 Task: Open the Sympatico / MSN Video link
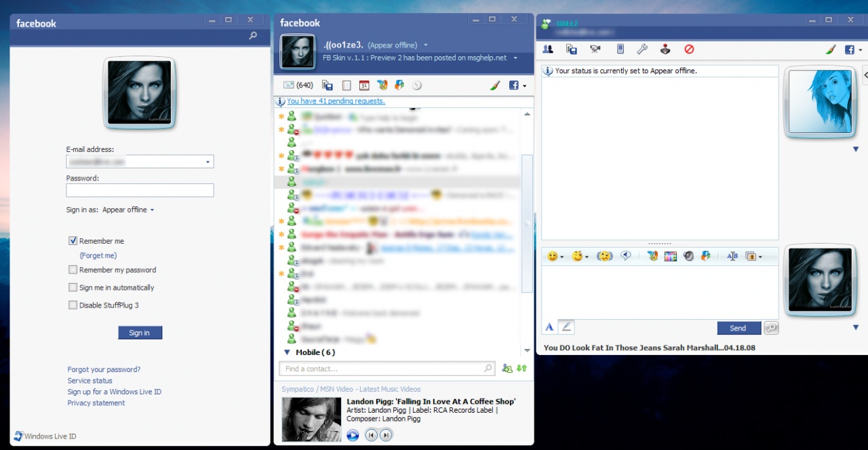351,389
